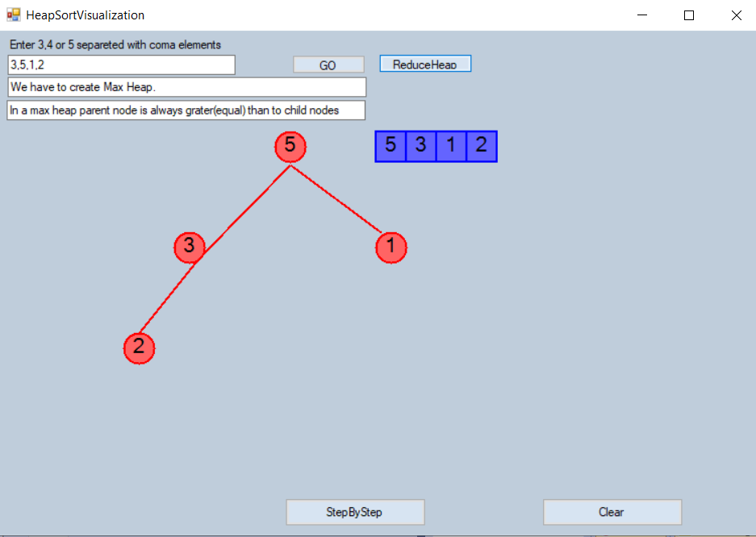The height and width of the screenshot is (537, 756).
Task: Click array cell showing 5
Action: 390,146
